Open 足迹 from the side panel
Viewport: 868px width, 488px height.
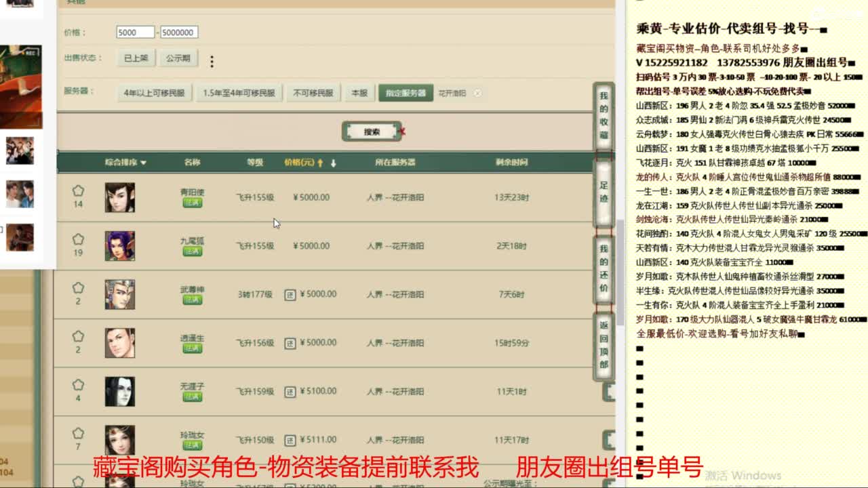pos(604,193)
